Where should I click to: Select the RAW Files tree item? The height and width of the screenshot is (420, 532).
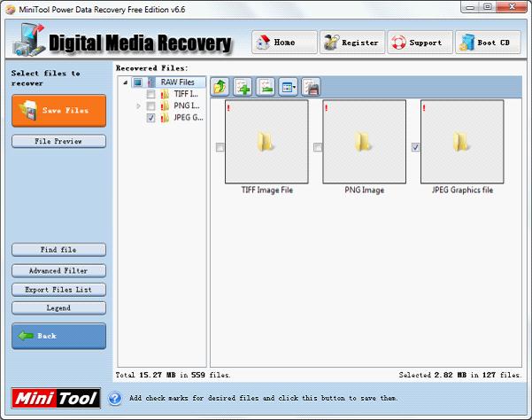(177, 82)
